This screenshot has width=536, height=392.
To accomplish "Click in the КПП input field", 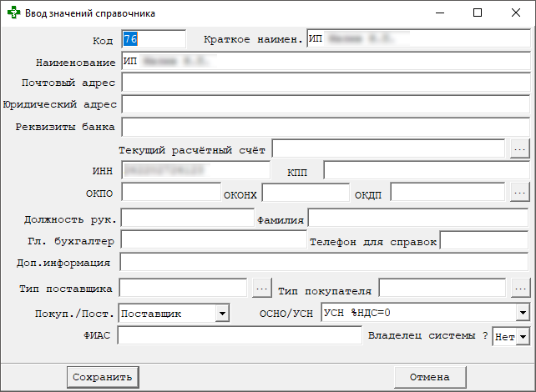I will pos(426,170).
